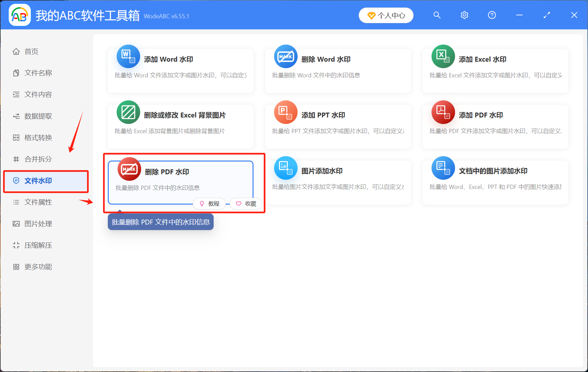Viewport: 588px width, 372px height.
Task: Open the 删除 PDF 水印 card title
Action: pos(167,172)
